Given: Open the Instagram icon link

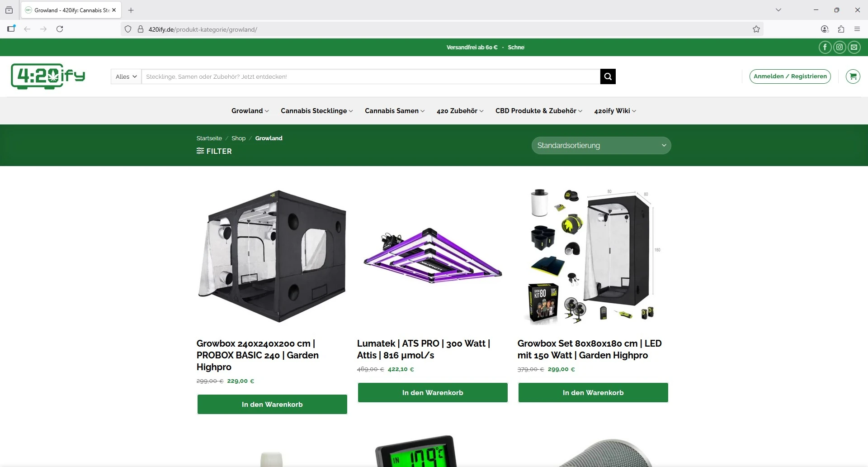Looking at the screenshot, I should (x=840, y=47).
